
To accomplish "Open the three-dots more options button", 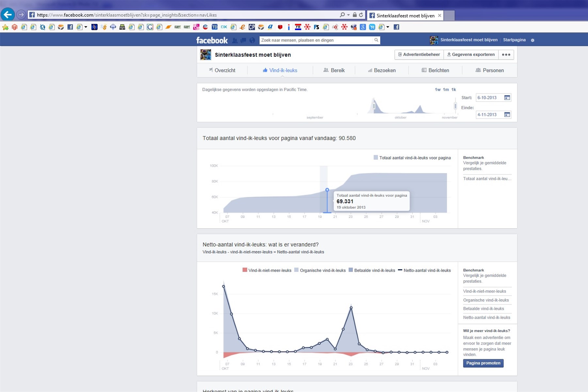I will point(506,55).
